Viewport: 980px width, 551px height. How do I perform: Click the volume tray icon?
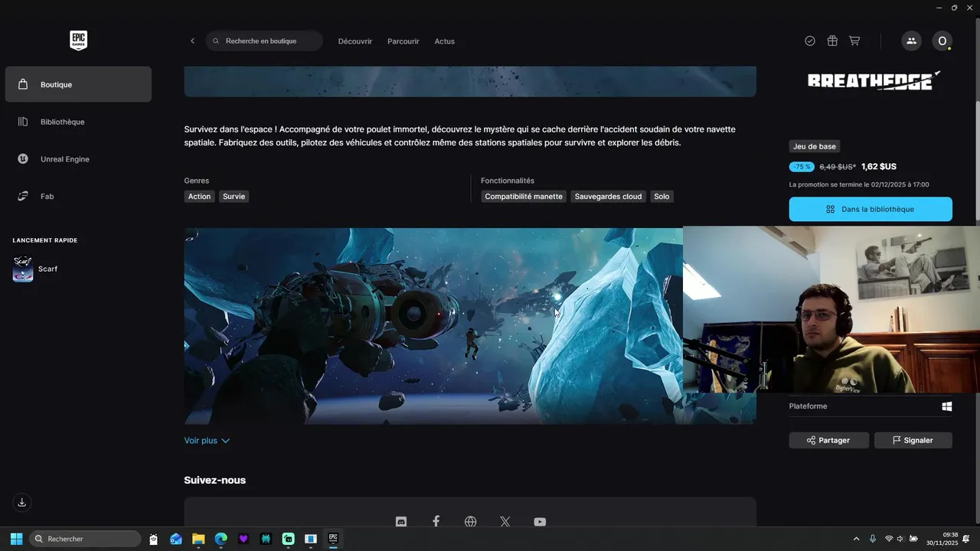point(900,539)
